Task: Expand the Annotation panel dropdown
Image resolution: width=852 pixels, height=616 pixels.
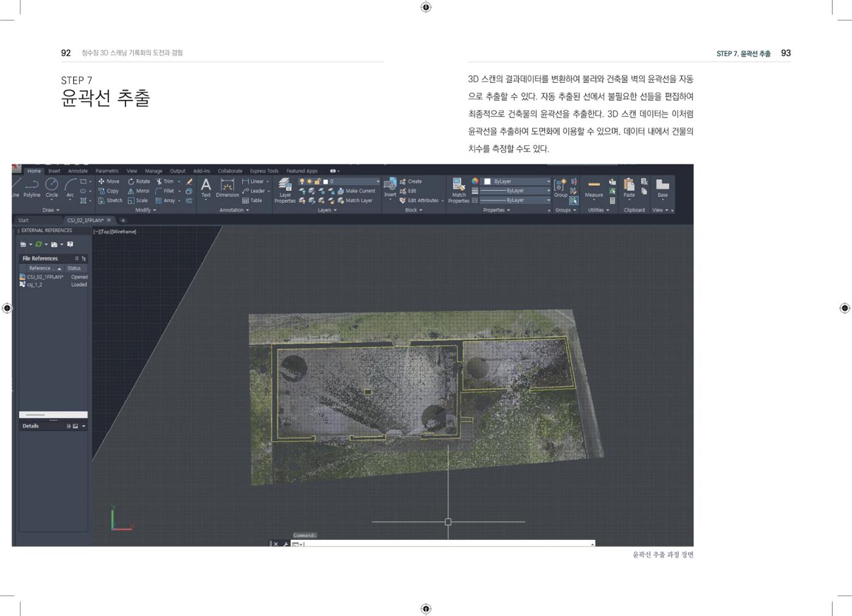Action: pos(234,210)
